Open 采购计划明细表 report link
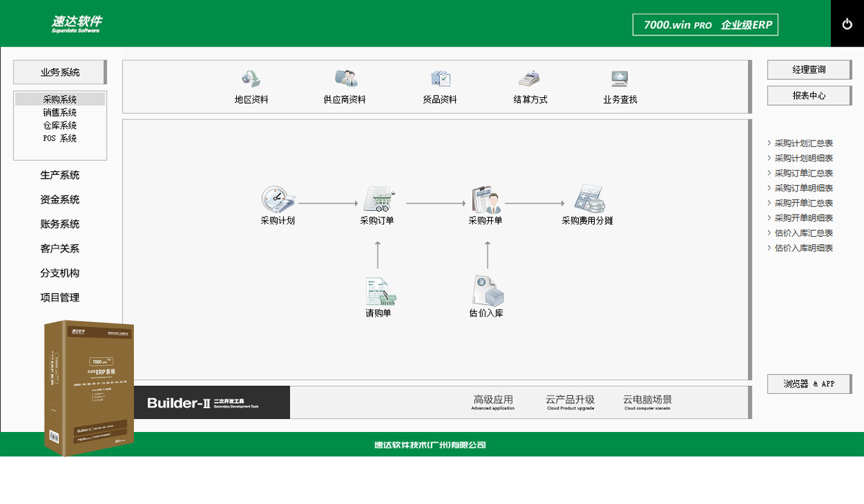This screenshot has height=504, width=864. pos(804,158)
